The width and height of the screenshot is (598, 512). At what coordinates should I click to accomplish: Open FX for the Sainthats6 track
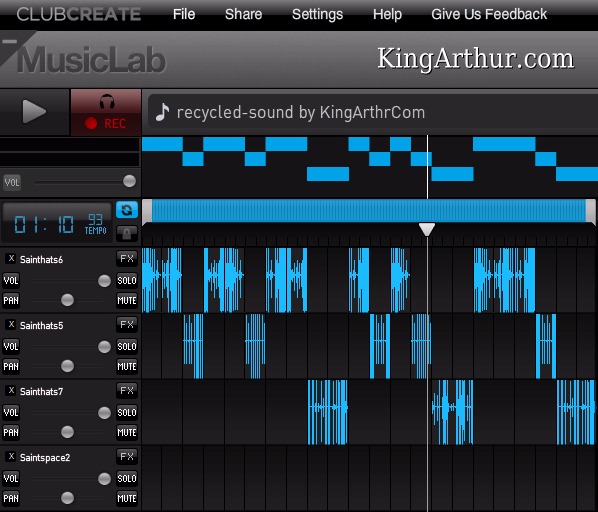pos(127,259)
